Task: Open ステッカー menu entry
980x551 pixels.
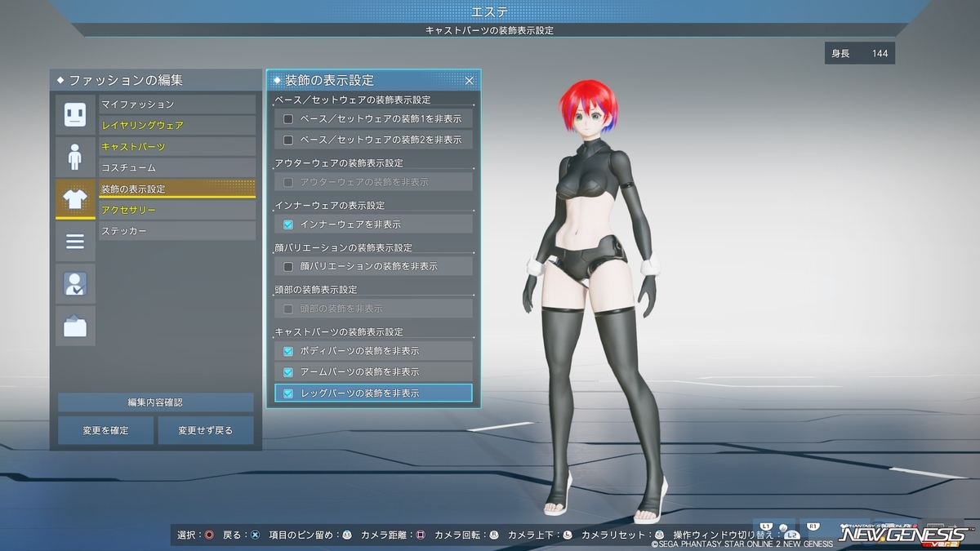Action: 176,232
